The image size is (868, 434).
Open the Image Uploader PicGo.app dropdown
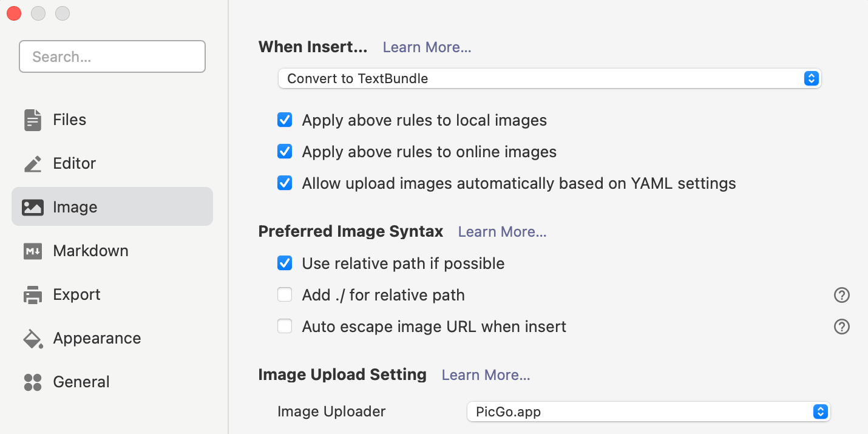click(648, 412)
